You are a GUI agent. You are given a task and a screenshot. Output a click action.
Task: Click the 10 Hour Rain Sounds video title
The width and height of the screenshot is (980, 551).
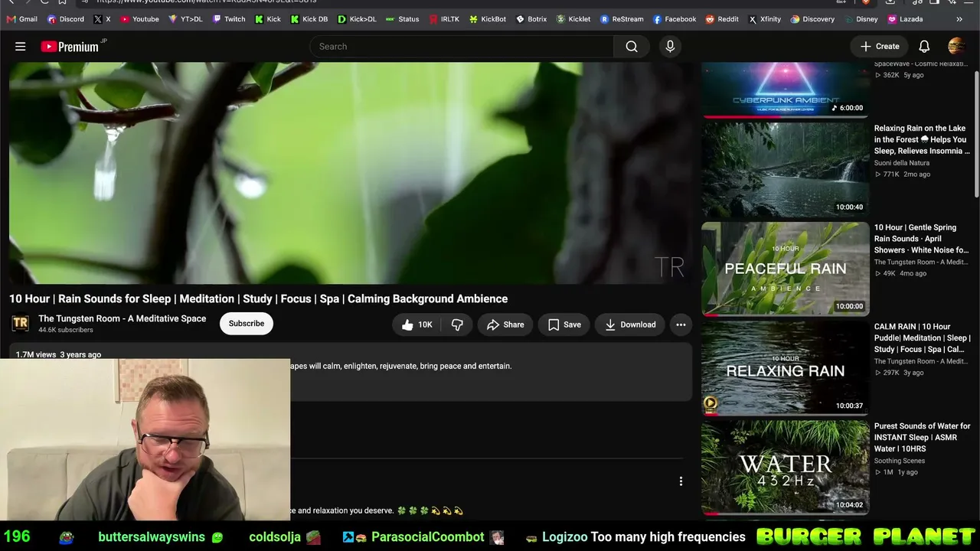point(258,298)
